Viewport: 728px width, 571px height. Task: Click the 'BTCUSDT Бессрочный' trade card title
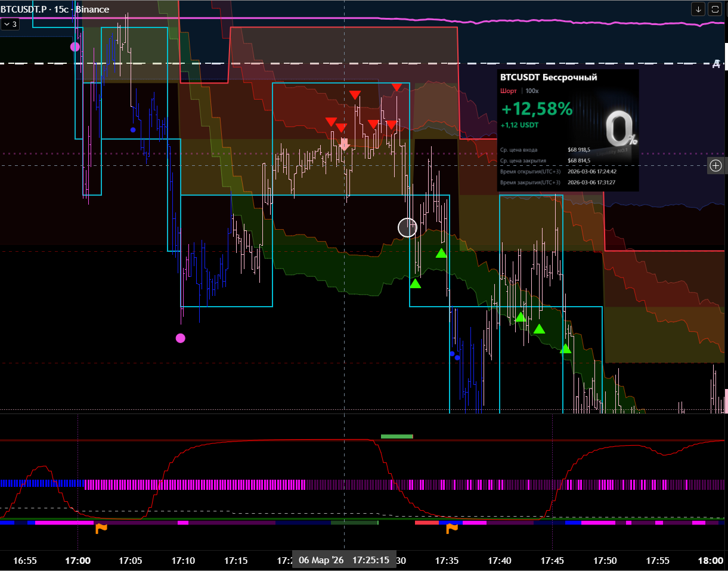pyautogui.click(x=549, y=78)
